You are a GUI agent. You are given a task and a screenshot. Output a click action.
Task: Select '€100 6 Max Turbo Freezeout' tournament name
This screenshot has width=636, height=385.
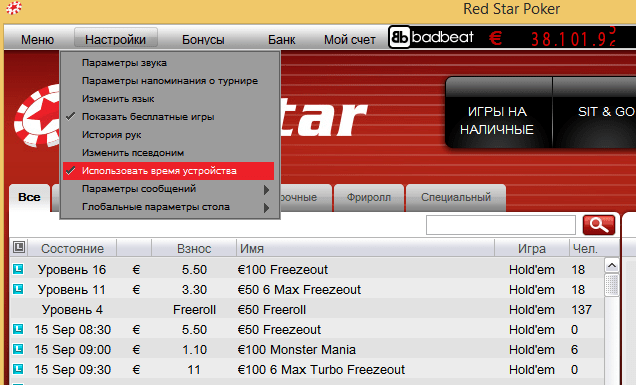tap(321, 370)
